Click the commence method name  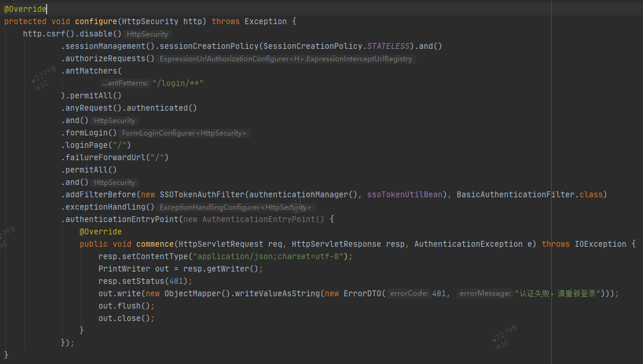tap(155, 244)
